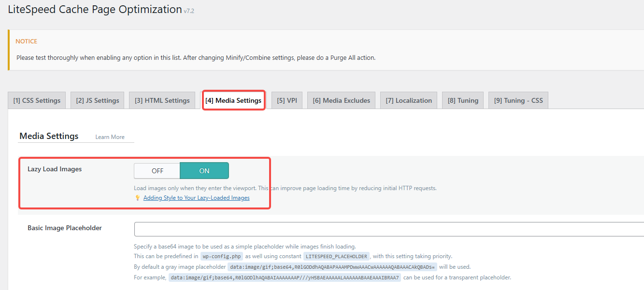
Task: Click the lightbulb tip icon
Action: tap(137, 197)
